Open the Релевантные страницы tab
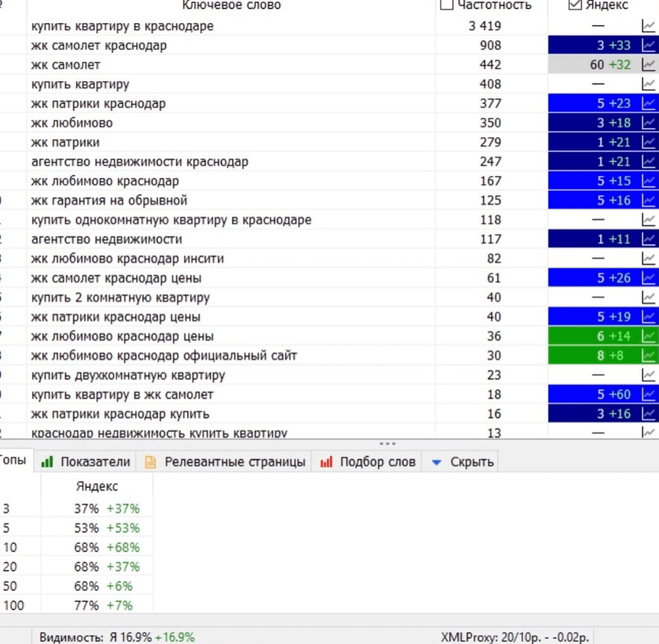Image resolution: width=659 pixels, height=644 pixels. (x=225, y=461)
